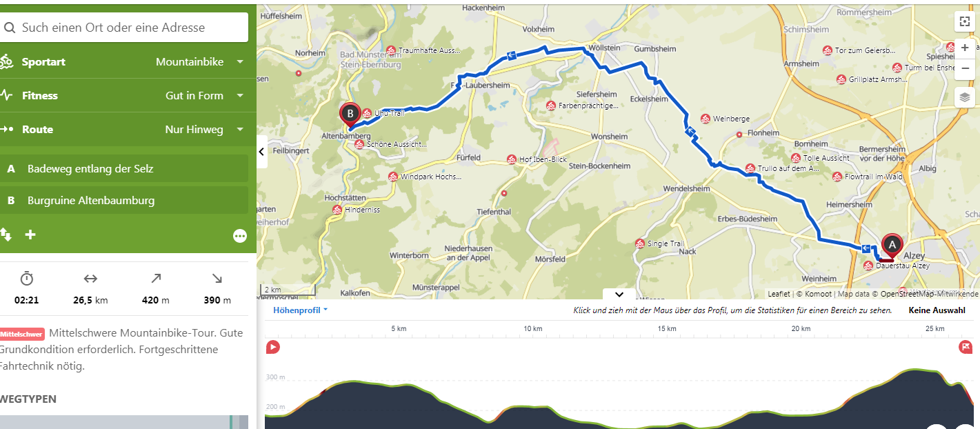The image size is (980, 429).
Task: Open the three-dot more options menu
Action: coord(240,237)
